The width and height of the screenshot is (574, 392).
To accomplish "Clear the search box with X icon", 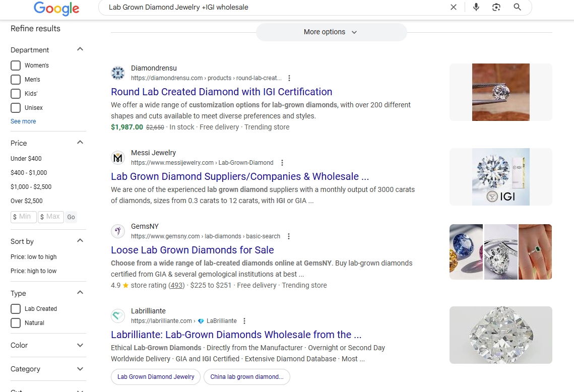I will click(453, 7).
